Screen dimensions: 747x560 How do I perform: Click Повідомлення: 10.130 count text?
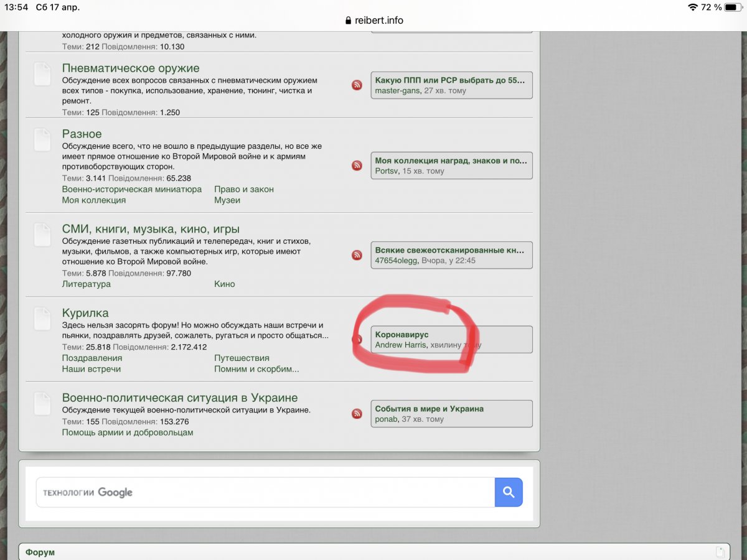tap(143, 47)
